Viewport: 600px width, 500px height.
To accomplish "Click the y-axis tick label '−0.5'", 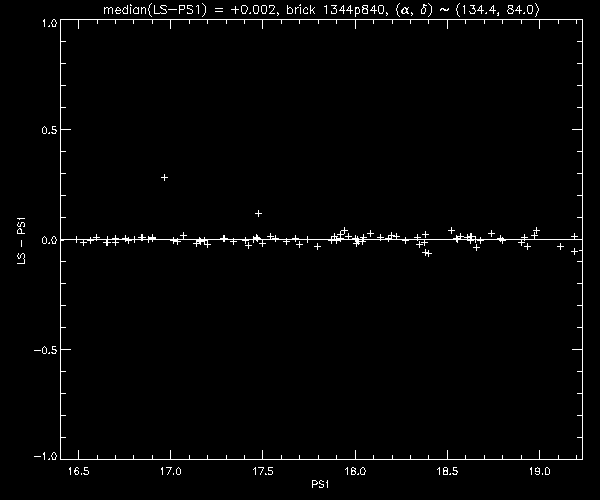I will pos(46,350).
